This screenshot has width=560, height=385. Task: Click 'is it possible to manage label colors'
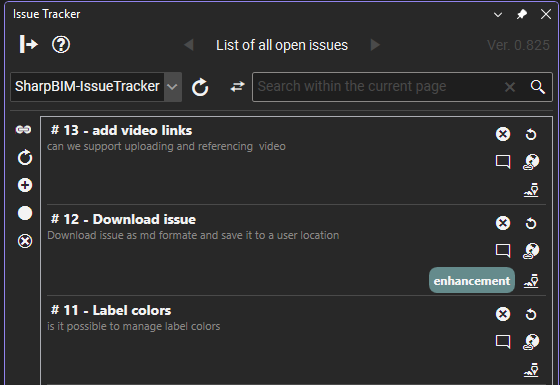pos(134,326)
